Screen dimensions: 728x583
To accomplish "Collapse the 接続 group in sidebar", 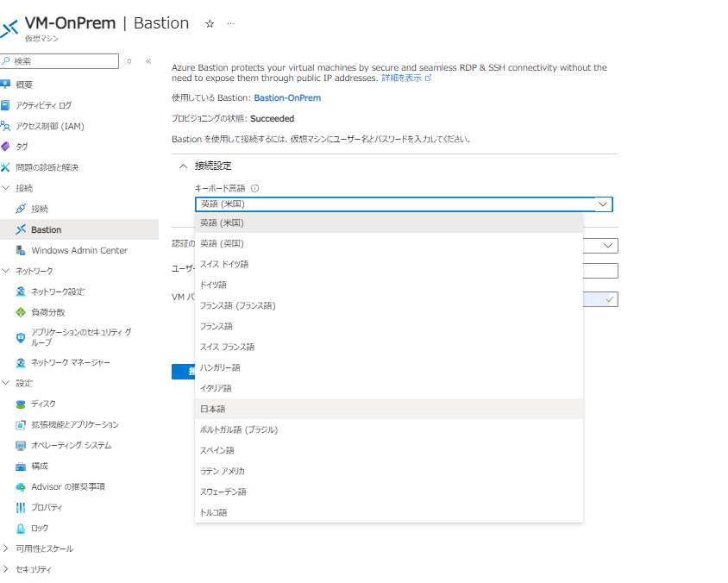I will (5, 188).
